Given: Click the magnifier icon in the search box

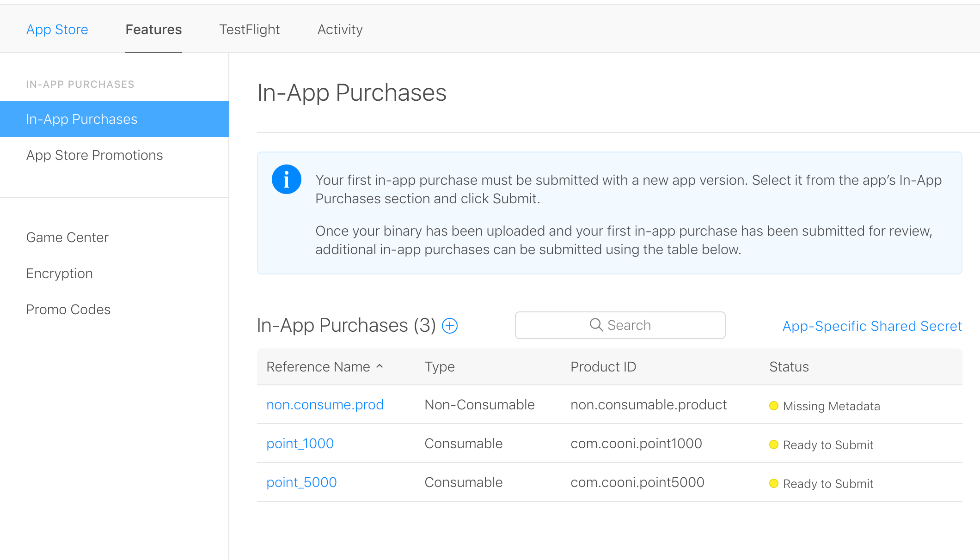Looking at the screenshot, I should (596, 325).
